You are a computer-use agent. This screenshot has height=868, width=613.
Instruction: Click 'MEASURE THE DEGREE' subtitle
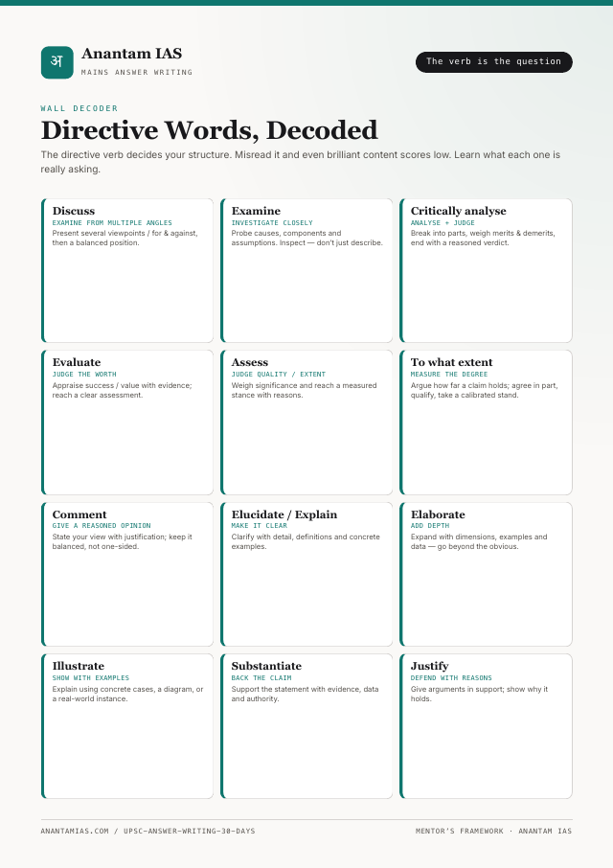pyautogui.click(x=449, y=375)
